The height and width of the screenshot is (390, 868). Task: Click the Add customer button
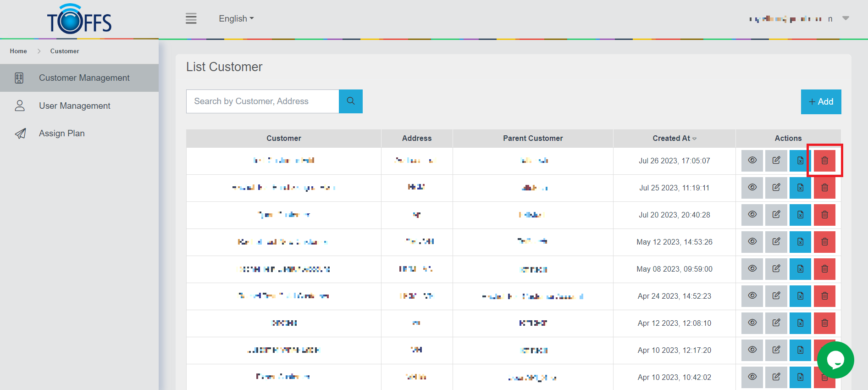pyautogui.click(x=821, y=102)
